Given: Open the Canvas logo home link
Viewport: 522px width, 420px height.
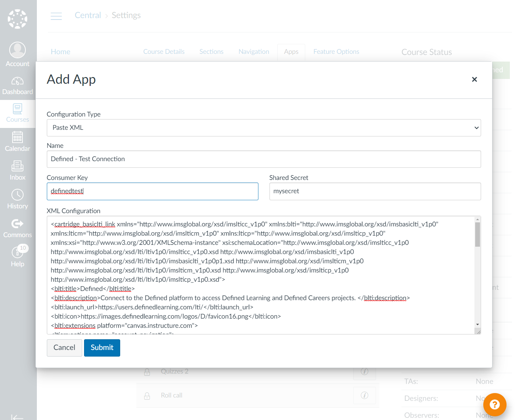Looking at the screenshot, I should coord(17,19).
